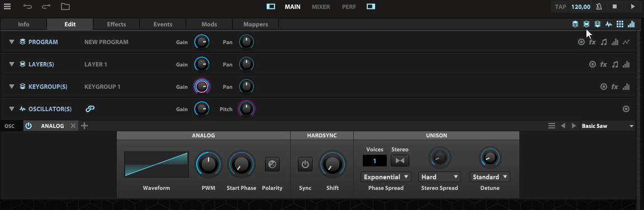644x210 pixels.
Task: Close the ANALOG oscillator tab
Action: coord(73,126)
